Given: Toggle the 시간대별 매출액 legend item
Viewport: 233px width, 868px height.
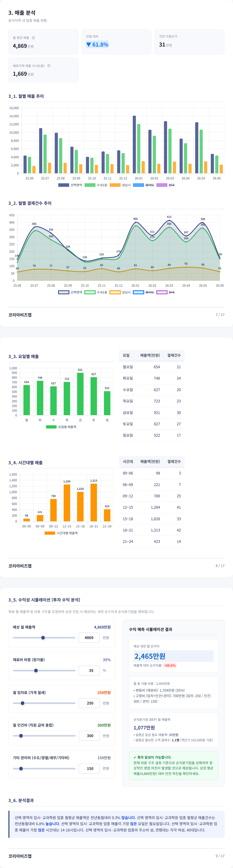Looking at the screenshot, I should pyautogui.click(x=61, y=533).
